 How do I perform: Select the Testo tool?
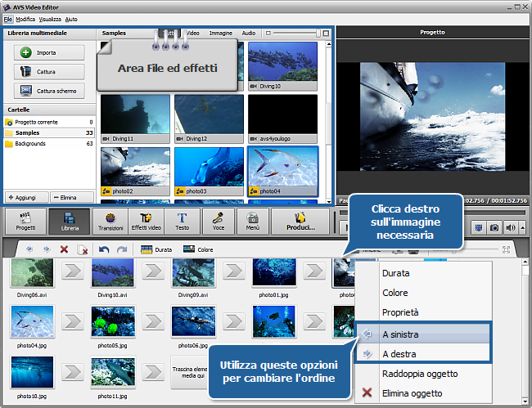(x=182, y=222)
